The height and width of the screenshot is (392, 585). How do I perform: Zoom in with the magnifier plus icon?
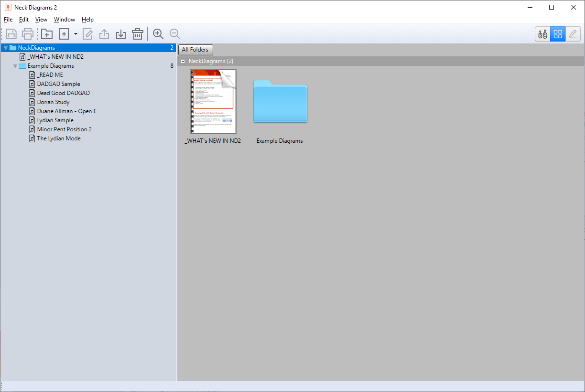tap(158, 34)
